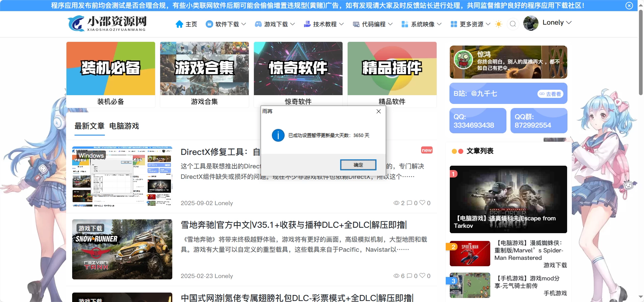Expand the 技术教程 dropdown arrow
Viewport: 644px width, 302px height.
[x=342, y=24]
